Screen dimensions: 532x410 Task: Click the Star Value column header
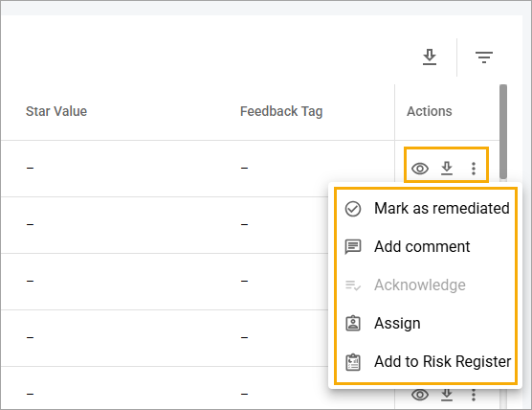point(56,111)
